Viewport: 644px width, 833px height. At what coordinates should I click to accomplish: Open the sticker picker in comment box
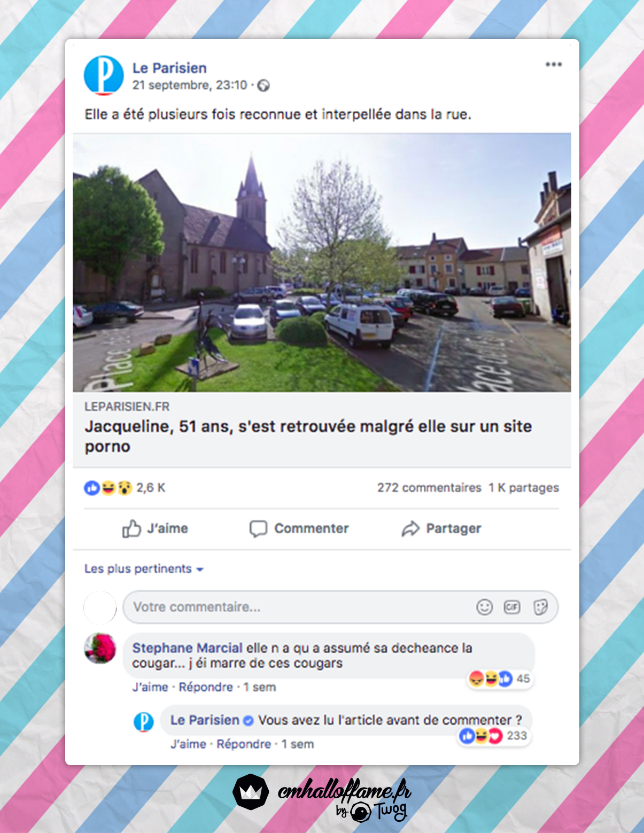pyautogui.click(x=540, y=607)
